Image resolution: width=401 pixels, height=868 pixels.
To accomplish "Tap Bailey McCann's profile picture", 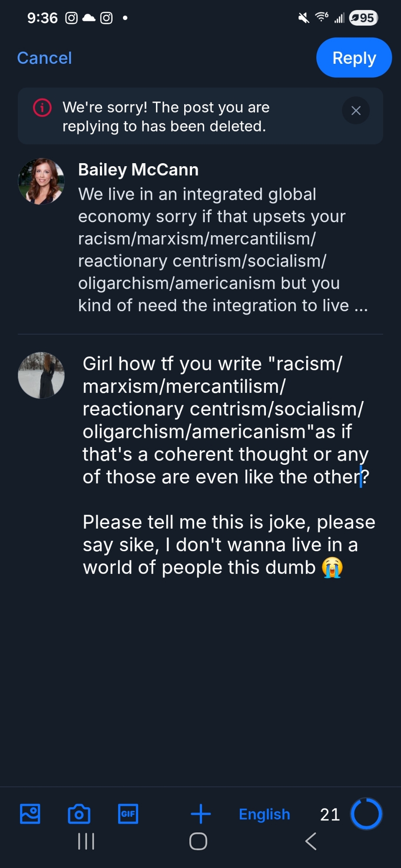I will (x=41, y=181).
